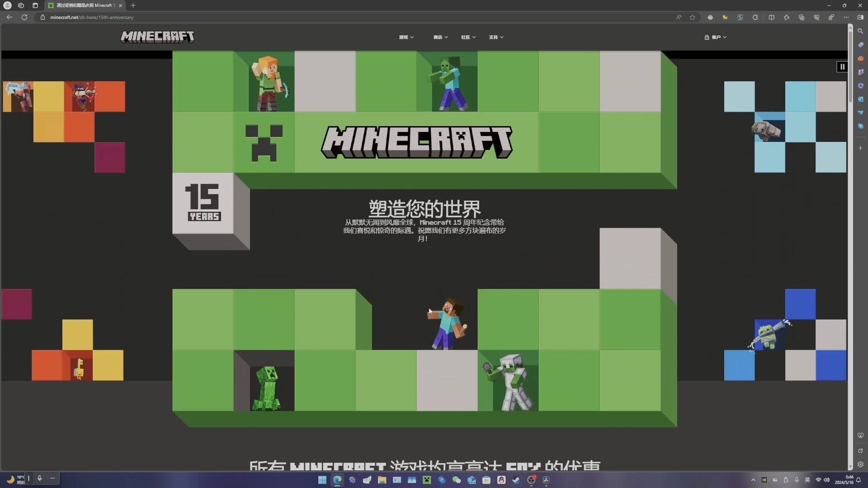Open the browser profile avatar
This screenshot has width=868, height=488.
[x=7, y=5]
